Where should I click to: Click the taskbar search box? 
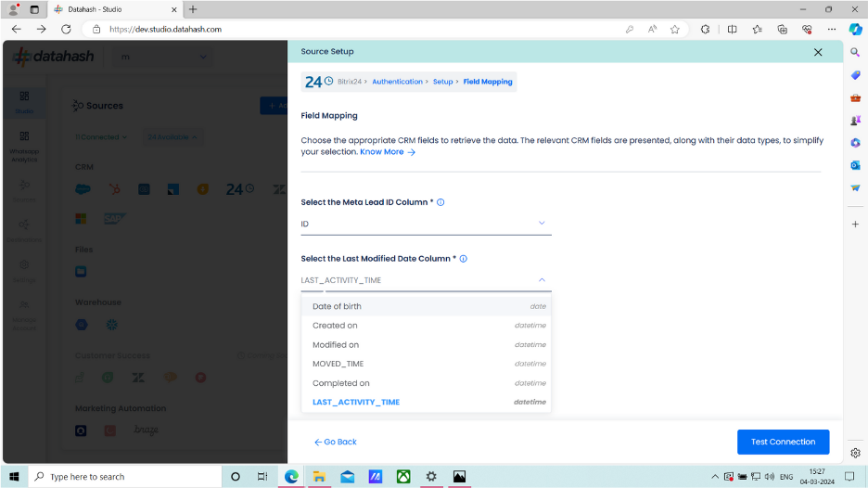124,476
